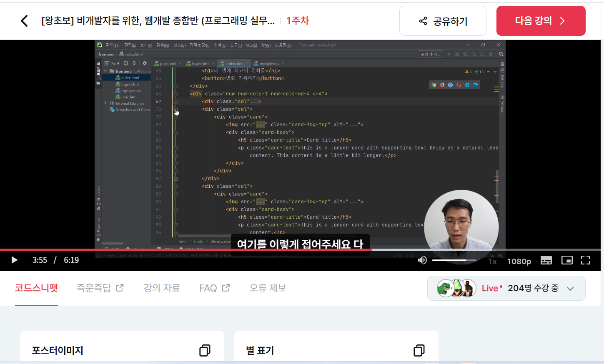
Task: Toggle subtitles with the captions icon
Action: (546, 260)
